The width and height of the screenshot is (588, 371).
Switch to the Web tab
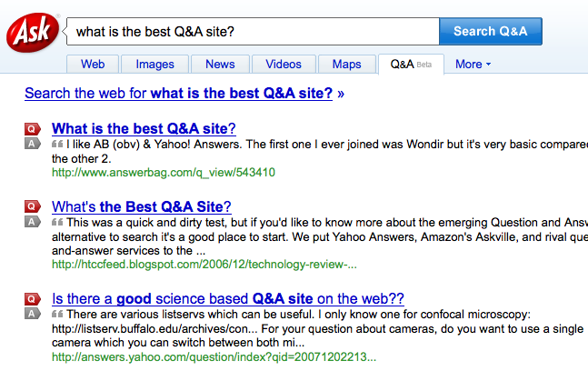click(x=93, y=64)
